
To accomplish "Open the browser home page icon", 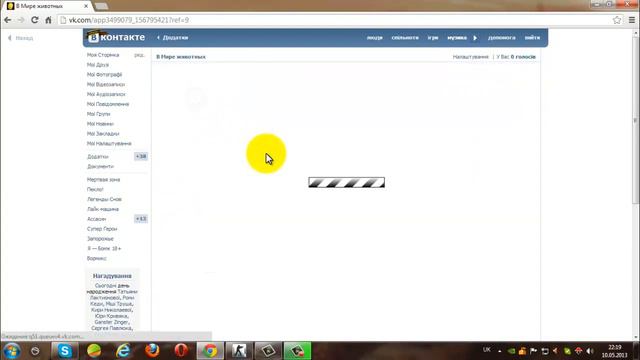I will 48,20.
